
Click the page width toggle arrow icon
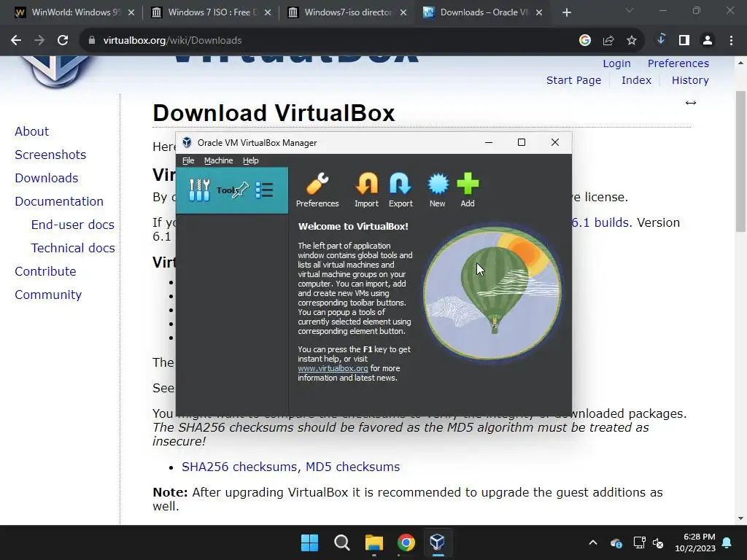tap(691, 103)
